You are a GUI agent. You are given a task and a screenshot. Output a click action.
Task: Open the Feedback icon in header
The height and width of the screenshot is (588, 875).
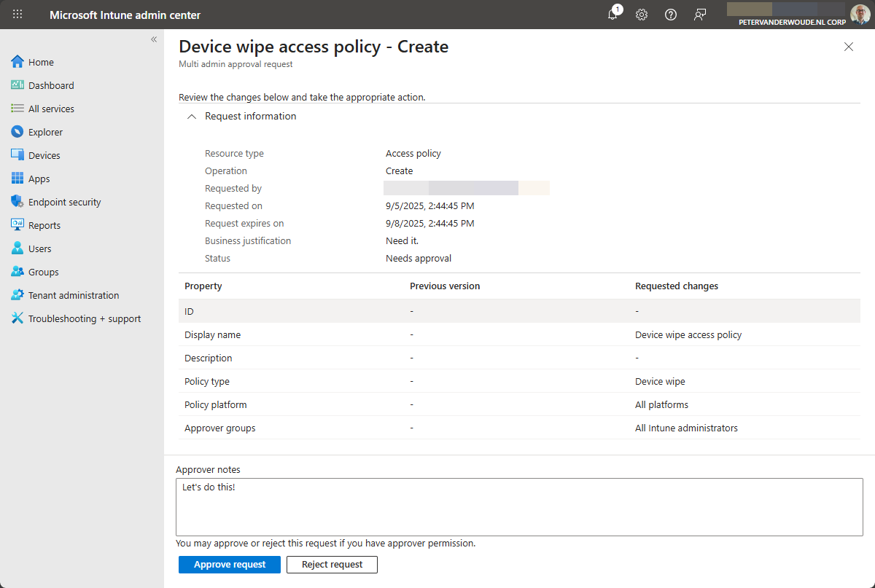[x=700, y=15]
